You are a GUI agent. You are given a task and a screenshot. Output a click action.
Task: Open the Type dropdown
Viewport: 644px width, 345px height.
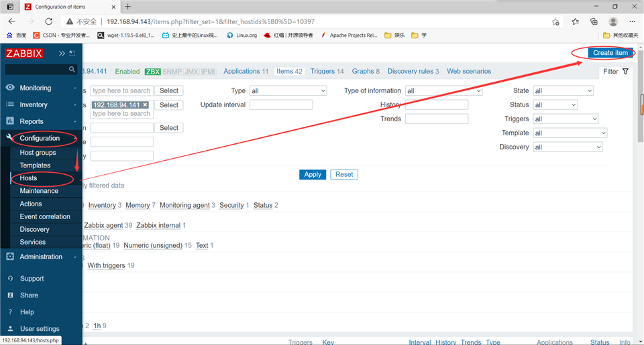point(288,90)
